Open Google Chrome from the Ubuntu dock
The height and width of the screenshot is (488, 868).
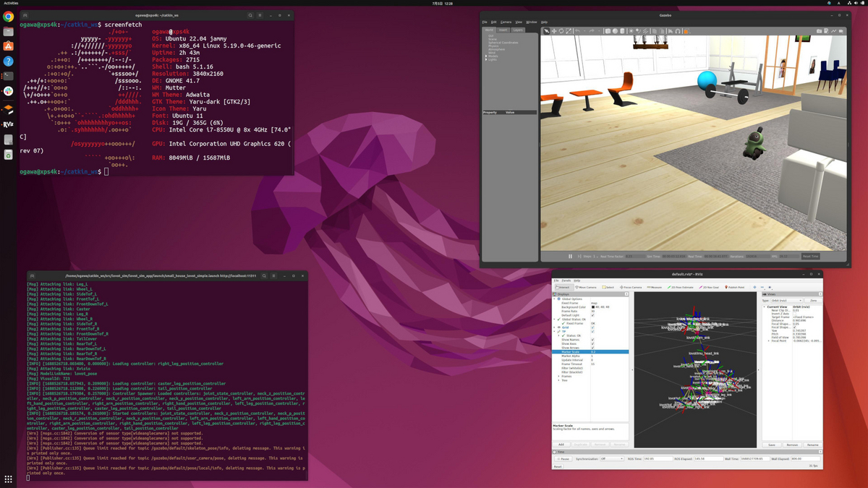(x=9, y=17)
